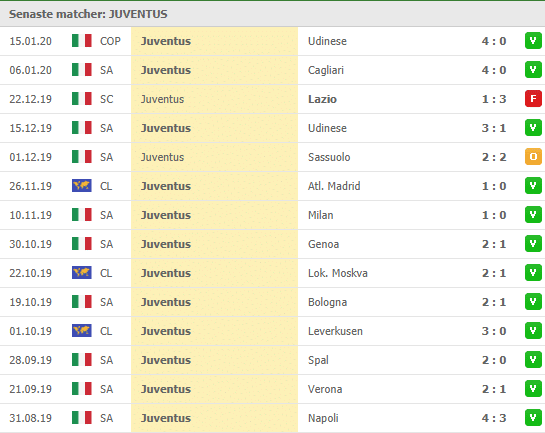Click Champions League flag icon on 26.11.19 row

(x=82, y=186)
